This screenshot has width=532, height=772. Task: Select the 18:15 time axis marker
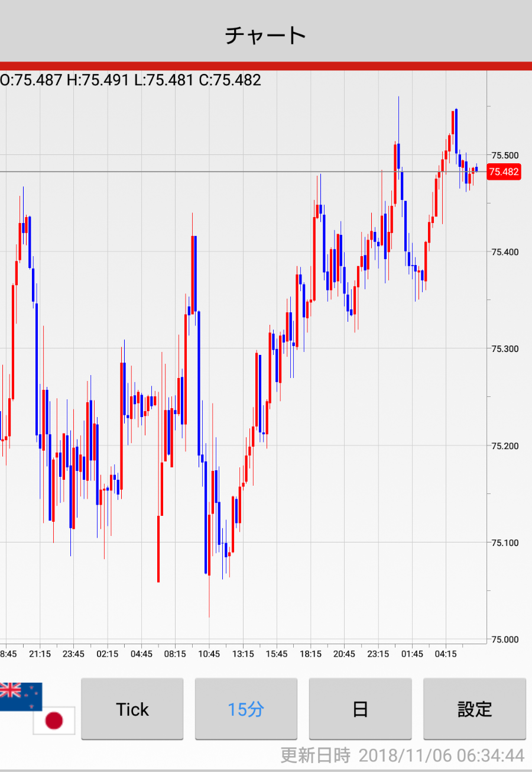pos(310,654)
